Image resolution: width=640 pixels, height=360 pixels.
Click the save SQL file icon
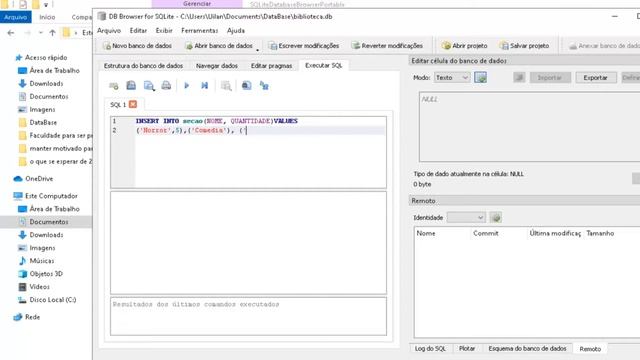coord(149,86)
